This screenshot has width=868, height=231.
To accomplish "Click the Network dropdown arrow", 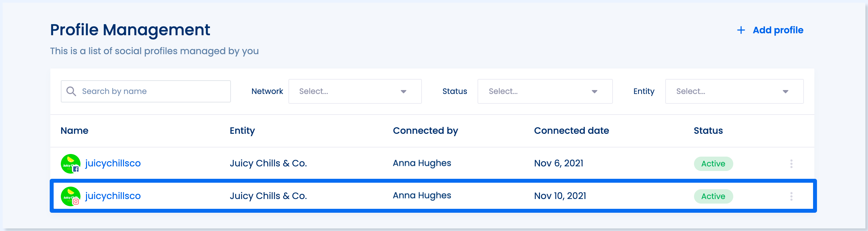I will tap(403, 92).
